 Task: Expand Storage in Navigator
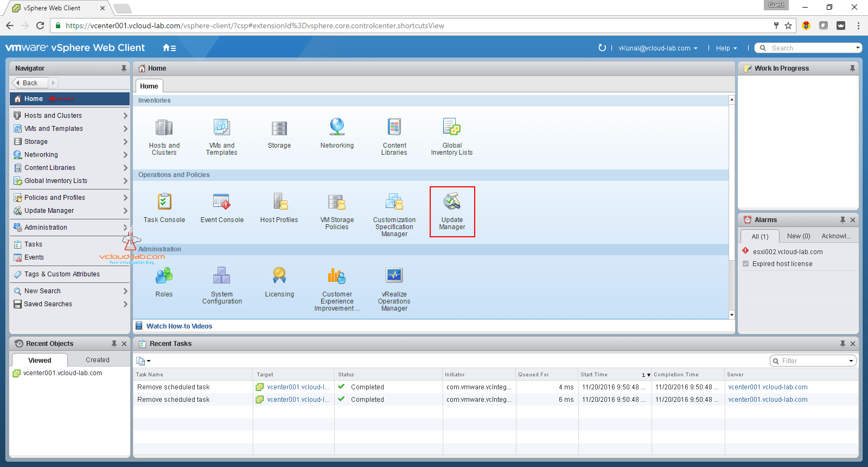tap(125, 142)
